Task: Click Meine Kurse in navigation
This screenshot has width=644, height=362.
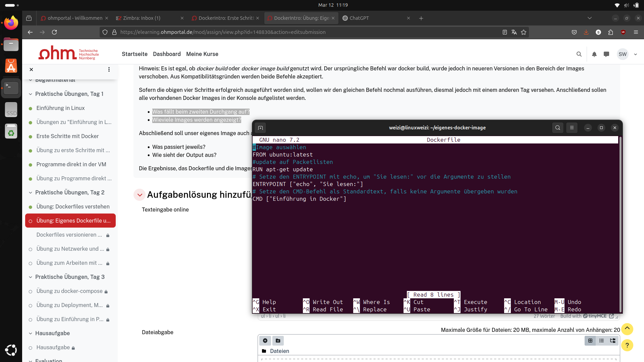Action: (x=202, y=54)
